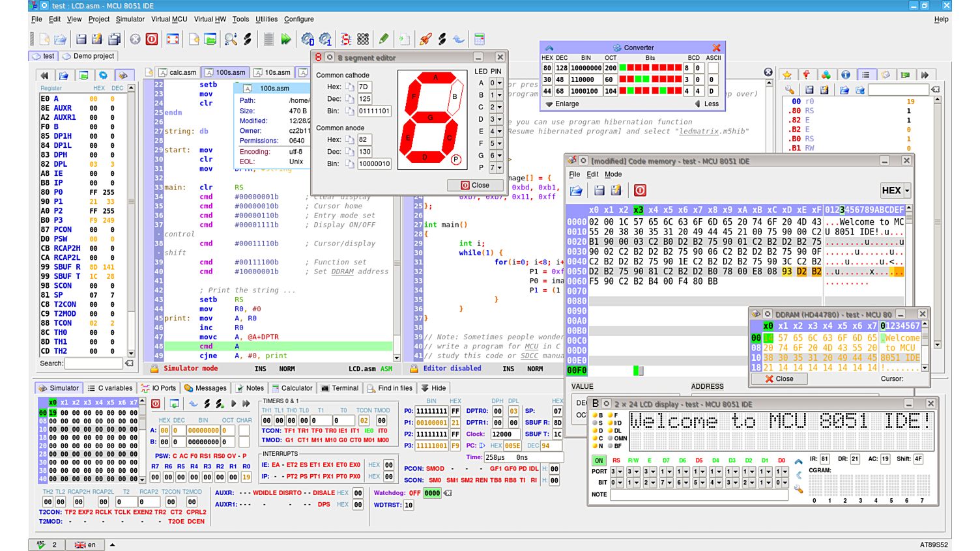Open the Virtual HW menu

coord(210,20)
